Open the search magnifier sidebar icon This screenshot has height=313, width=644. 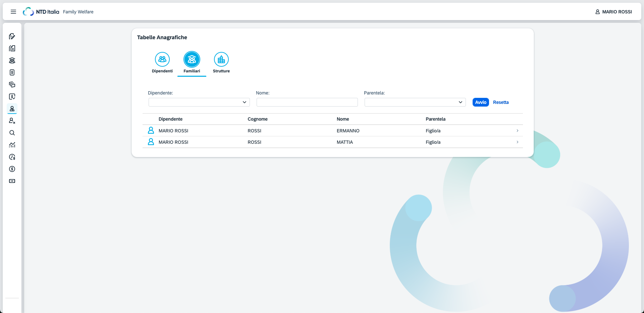click(12, 133)
